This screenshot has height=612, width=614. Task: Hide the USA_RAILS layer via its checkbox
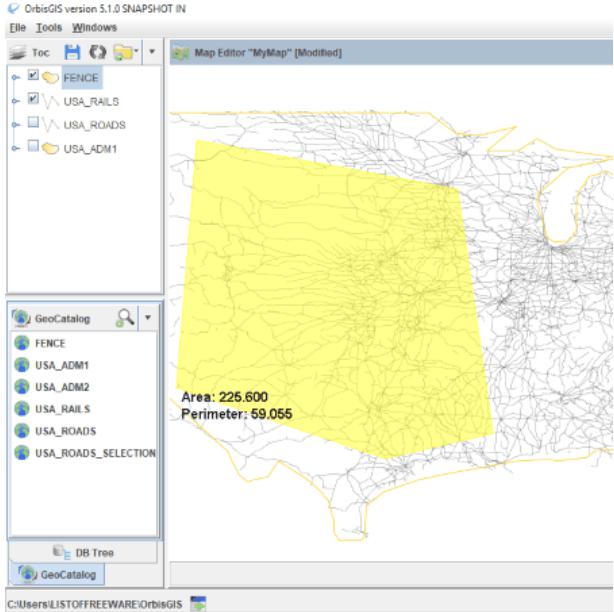(x=34, y=100)
